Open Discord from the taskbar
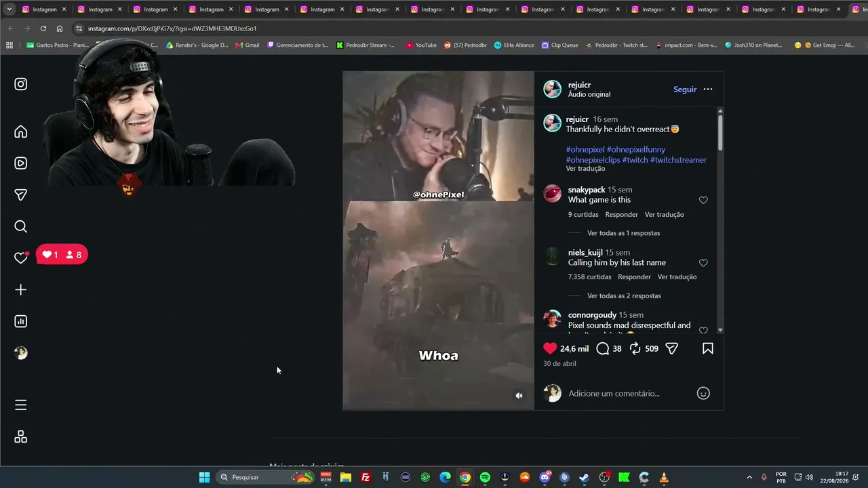The width and height of the screenshot is (868, 488). (545, 477)
